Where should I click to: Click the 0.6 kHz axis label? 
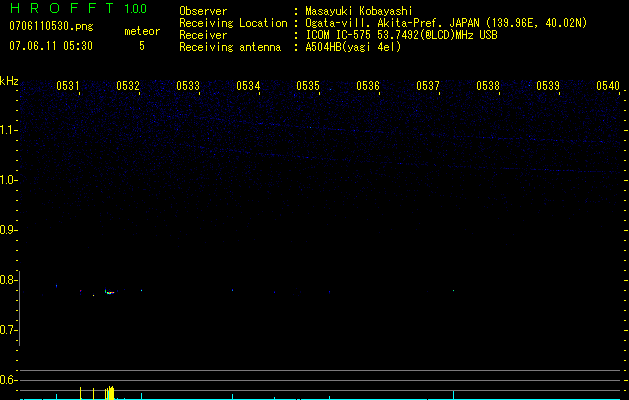[x=7, y=380]
